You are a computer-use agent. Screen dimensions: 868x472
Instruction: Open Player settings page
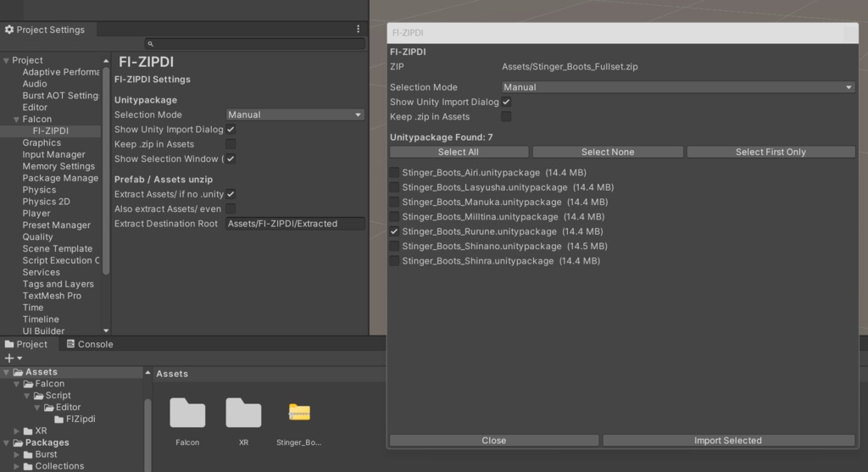point(36,213)
